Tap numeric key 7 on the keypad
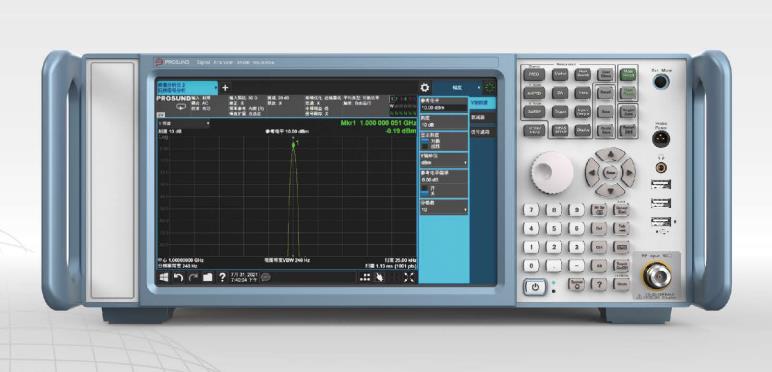This screenshot has height=372, width=772. point(531,210)
